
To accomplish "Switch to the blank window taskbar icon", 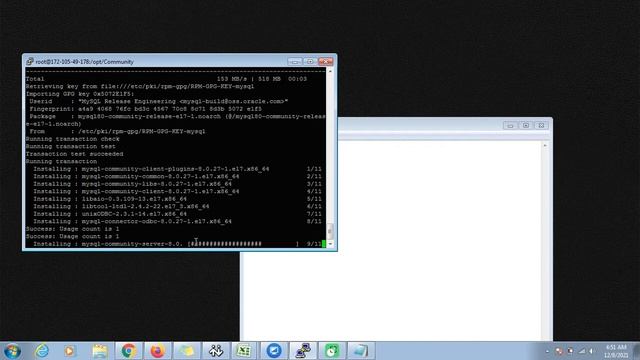I will point(360,351).
